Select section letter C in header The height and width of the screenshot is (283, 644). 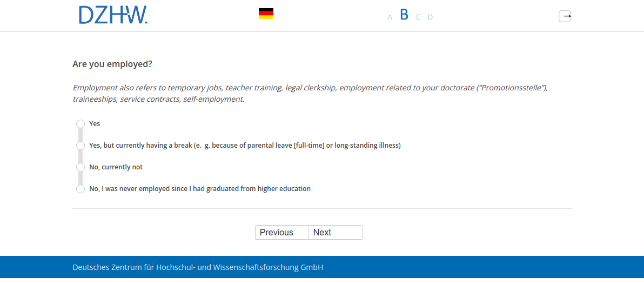(x=418, y=17)
